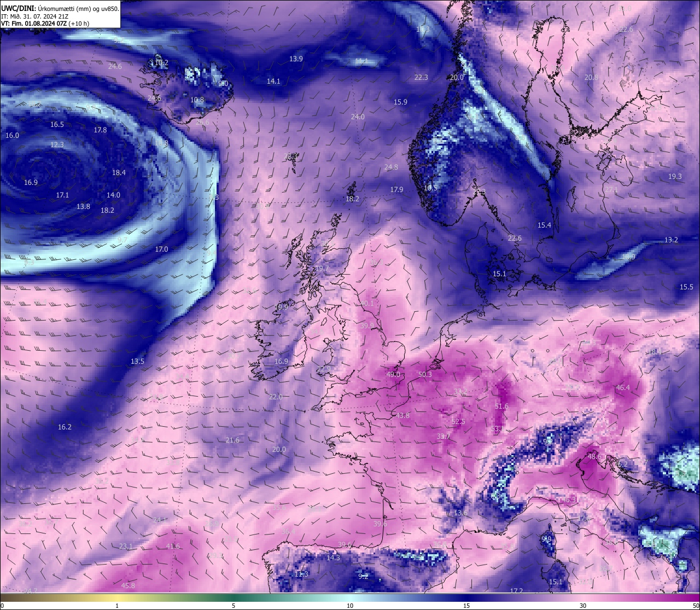Select the 41.6 value in the southwest Atlantic
Screen dimensions: 700x610
(x=173, y=547)
